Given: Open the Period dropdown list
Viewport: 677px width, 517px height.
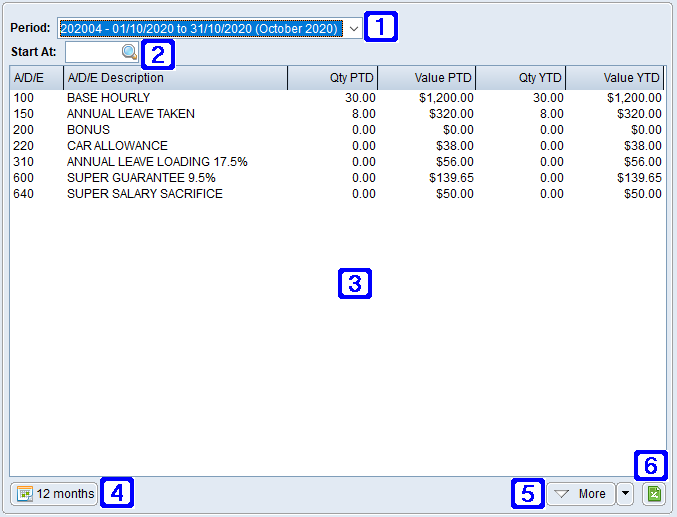Looking at the screenshot, I should click(354, 29).
